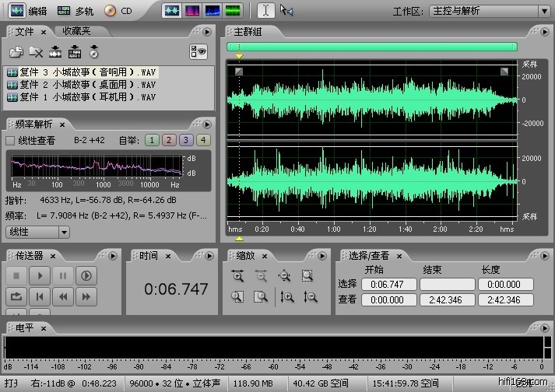555x392 pixels.
Task: Select the 编辑 edit view
Action: click(x=27, y=11)
